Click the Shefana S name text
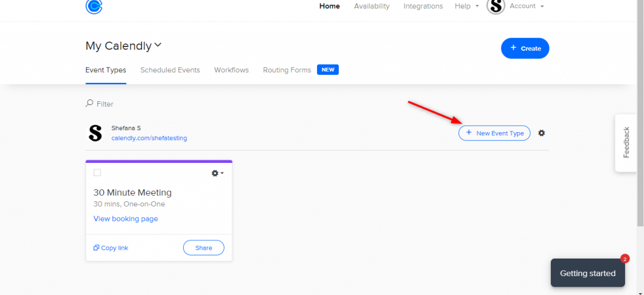The image size is (644, 295). coord(126,128)
